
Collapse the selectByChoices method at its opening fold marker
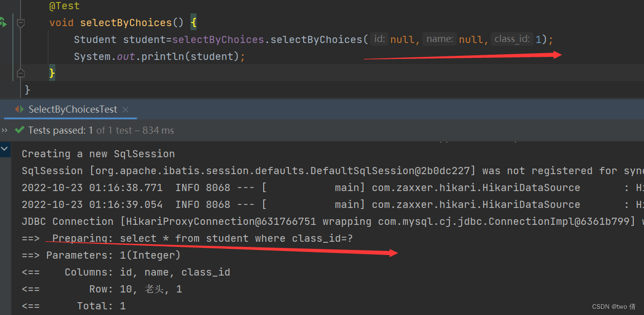click(x=20, y=23)
